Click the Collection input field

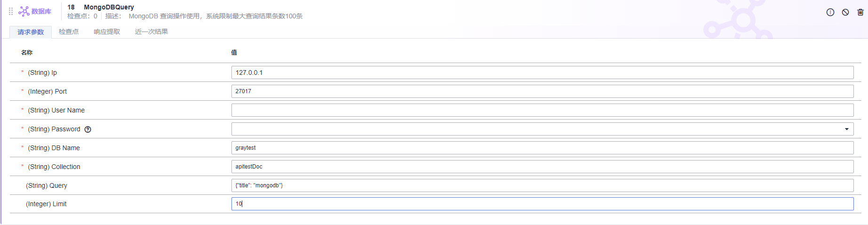[542, 167]
